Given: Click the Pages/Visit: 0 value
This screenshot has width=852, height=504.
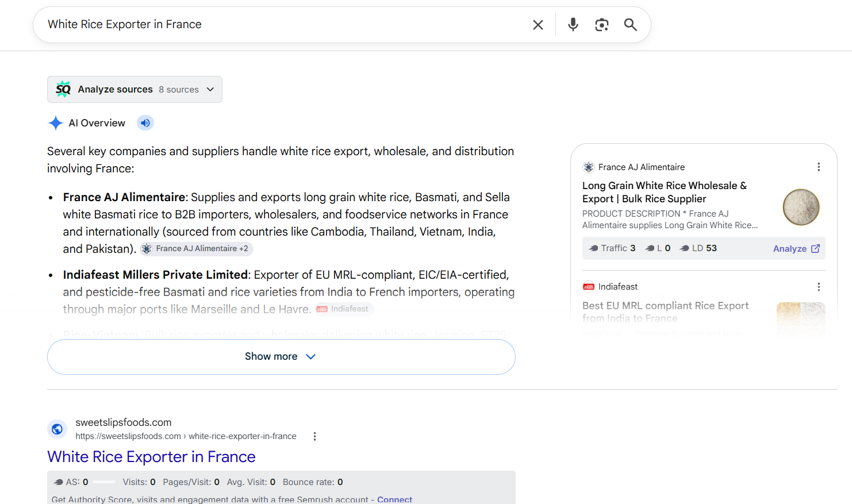Looking at the screenshot, I should tap(191, 482).
